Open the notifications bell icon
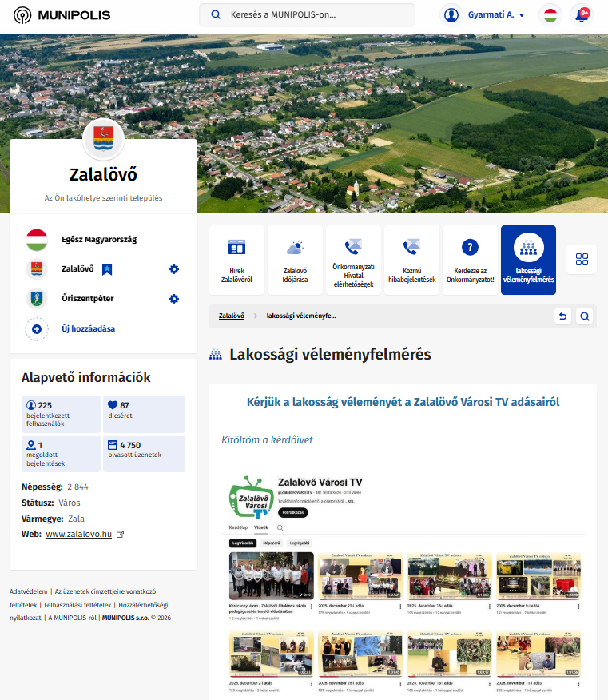The image size is (608, 700). point(582,15)
